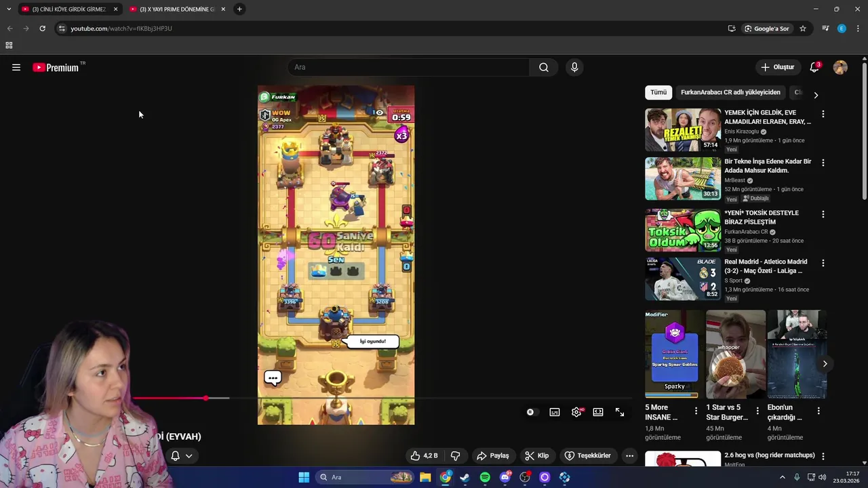Screen dimensions: 868x488
Task: Open options for "Ebon'un çıkardığı" short
Action: [818, 411]
